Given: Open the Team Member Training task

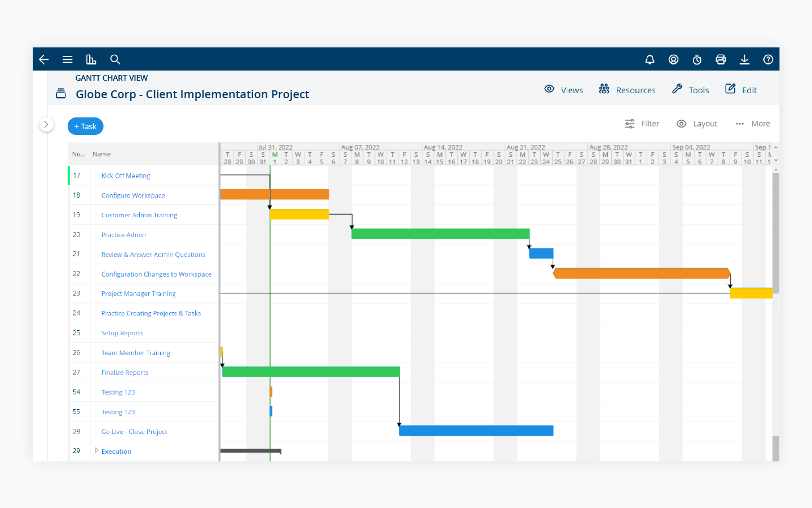Looking at the screenshot, I should (x=136, y=353).
